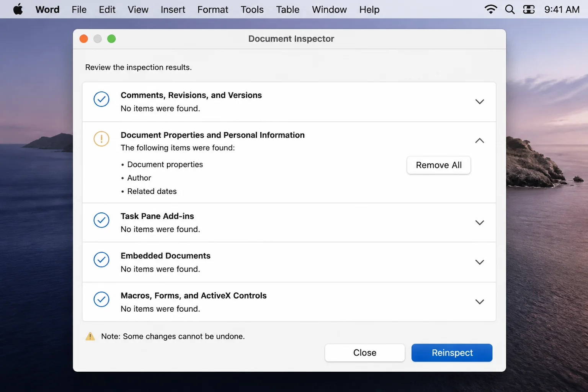
Task: Click the 'Document Properties and Personal Information' heading
Action: tap(213, 135)
